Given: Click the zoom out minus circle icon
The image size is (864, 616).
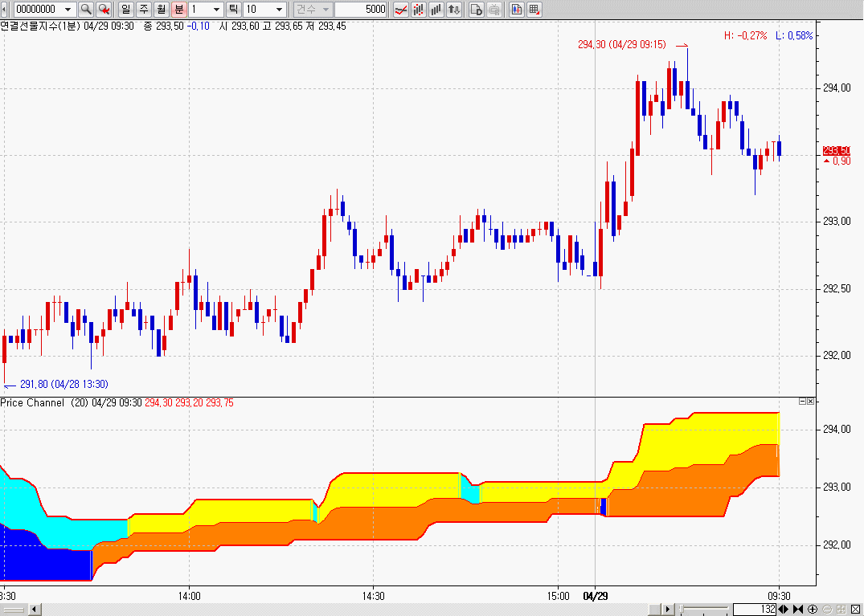Looking at the screenshot, I should pos(827,609).
